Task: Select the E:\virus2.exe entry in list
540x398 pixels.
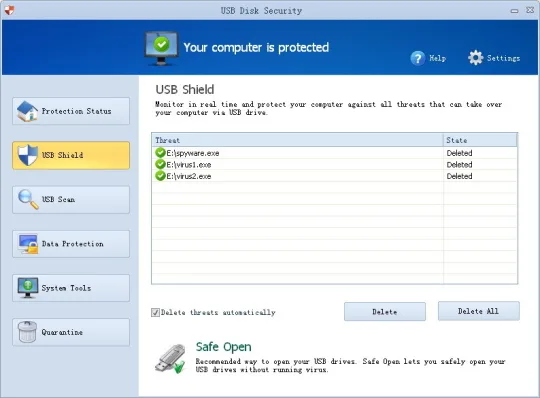Action: coord(334,176)
